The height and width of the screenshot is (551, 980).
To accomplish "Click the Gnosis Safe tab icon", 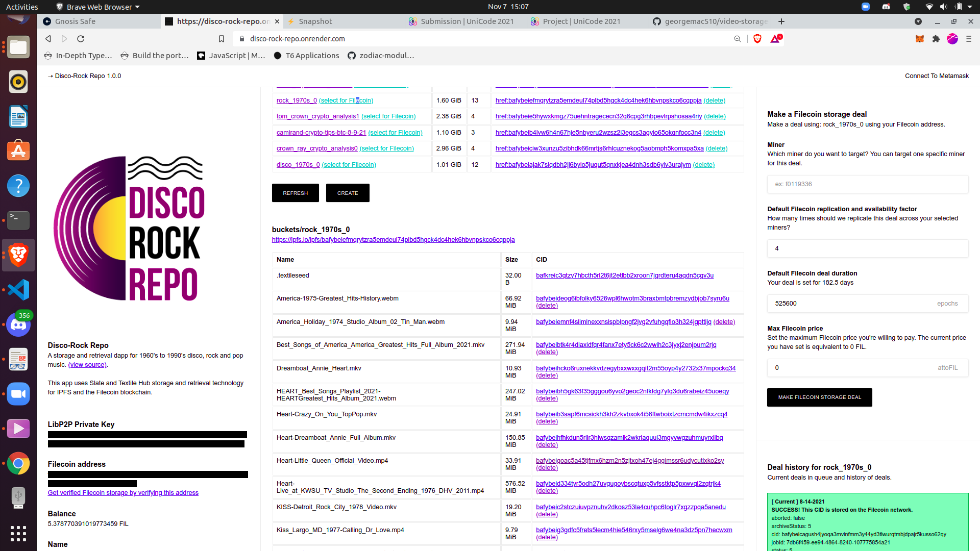I will (x=48, y=21).
